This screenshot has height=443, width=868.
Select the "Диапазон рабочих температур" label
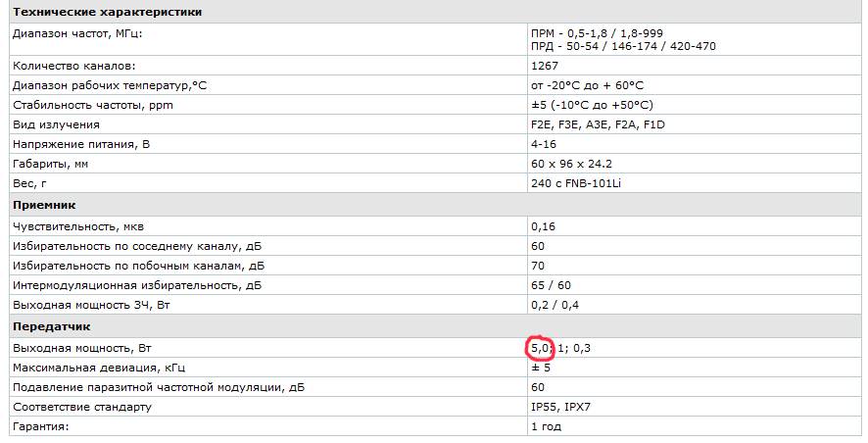109,85
